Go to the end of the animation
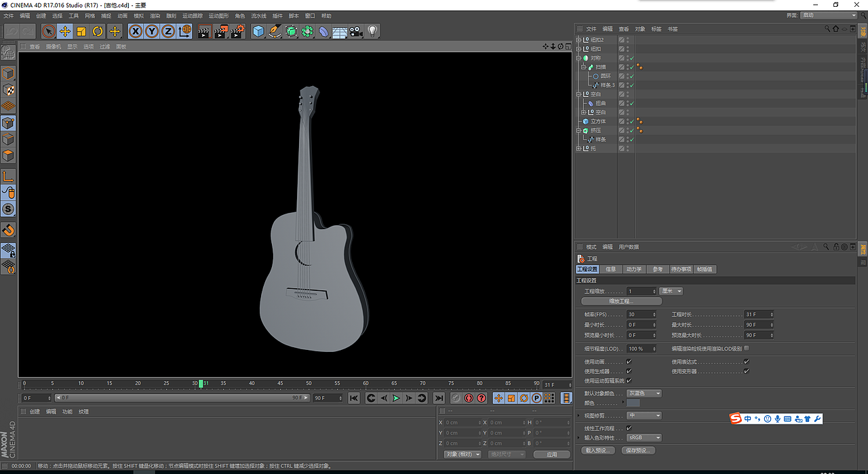 [439, 398]
